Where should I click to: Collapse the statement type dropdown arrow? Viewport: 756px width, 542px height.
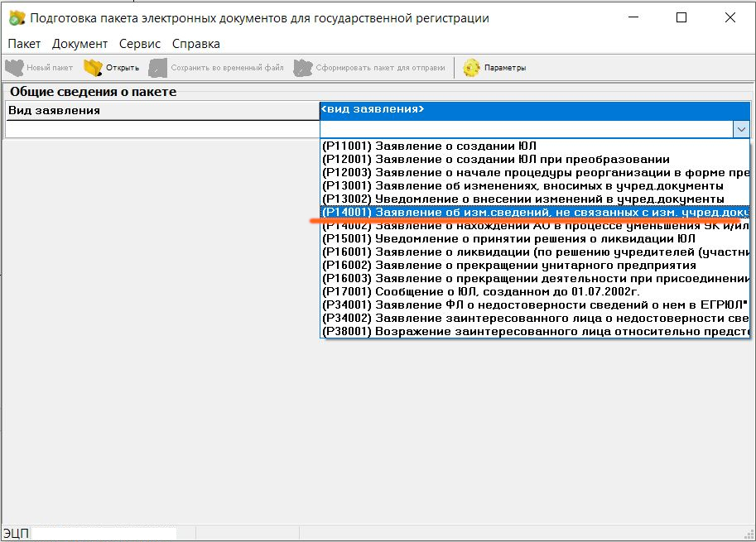[741, 129]
